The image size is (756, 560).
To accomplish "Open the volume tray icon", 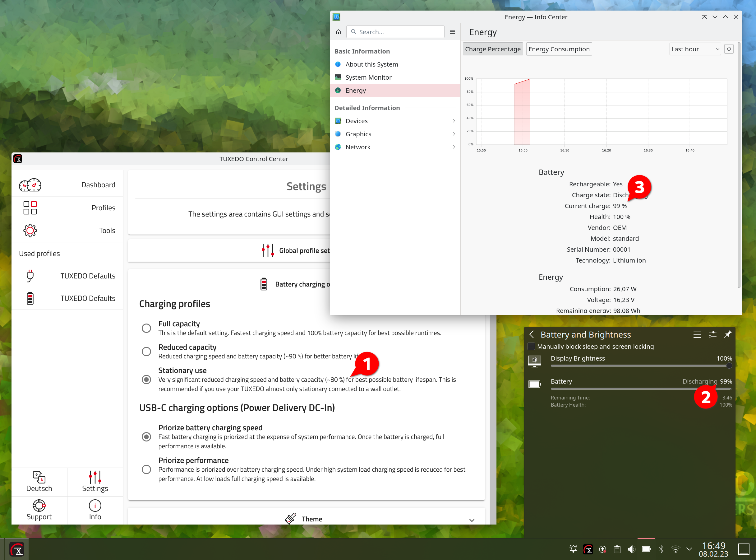I will (631, 549).
